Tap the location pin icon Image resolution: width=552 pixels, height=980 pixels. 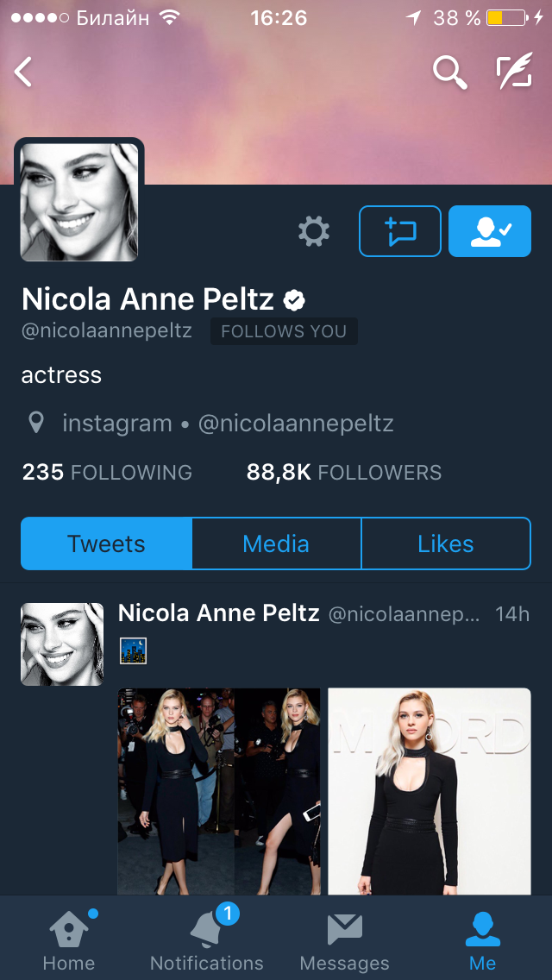click(x=36, y=424)
